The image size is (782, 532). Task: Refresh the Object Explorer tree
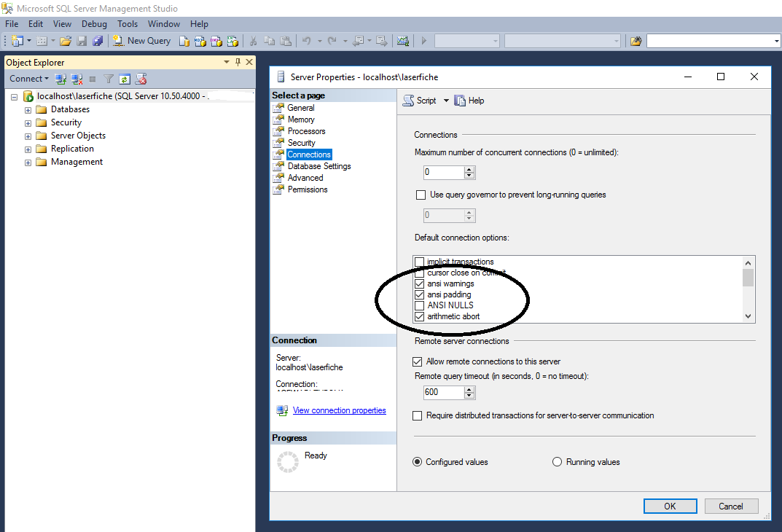coord(125,79)
